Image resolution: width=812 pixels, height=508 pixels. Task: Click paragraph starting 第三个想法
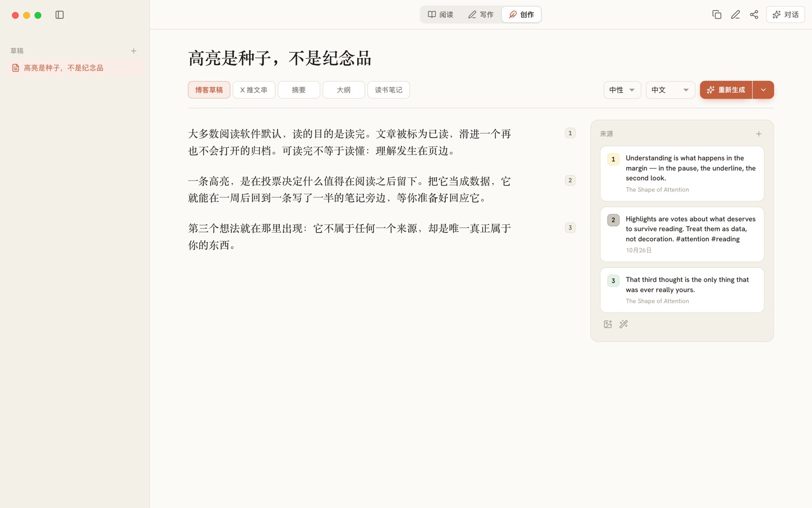[350, 237]
